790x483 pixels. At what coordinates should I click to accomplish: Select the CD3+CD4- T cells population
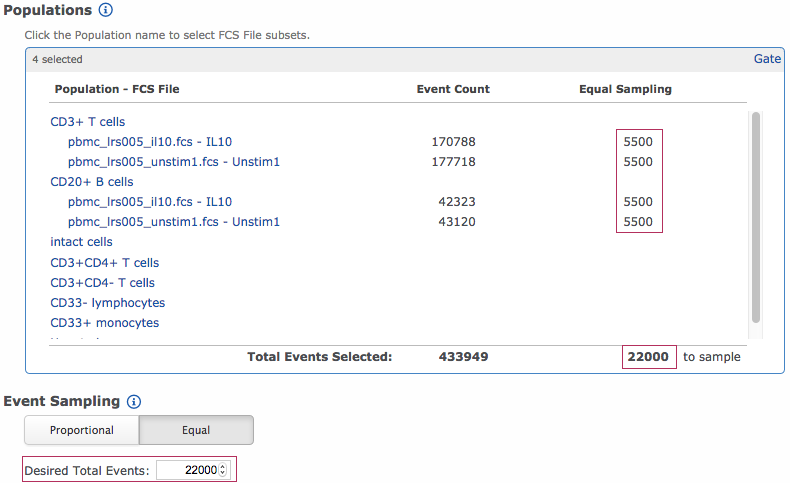[x=103, y=283]
